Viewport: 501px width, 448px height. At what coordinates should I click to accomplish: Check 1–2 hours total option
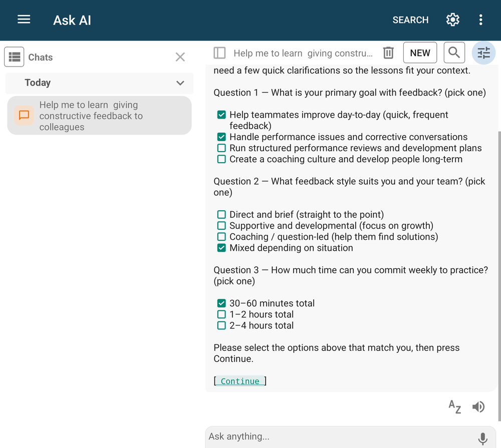pyautogui.click(x=221, y=314)
